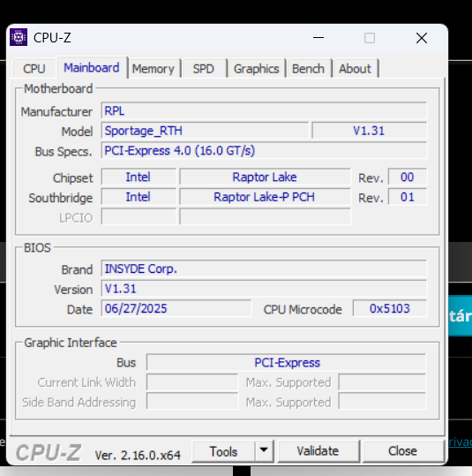The height and width of the screenshot is (476, 472).
Task: Select the SPD tab
Action: 204,69
